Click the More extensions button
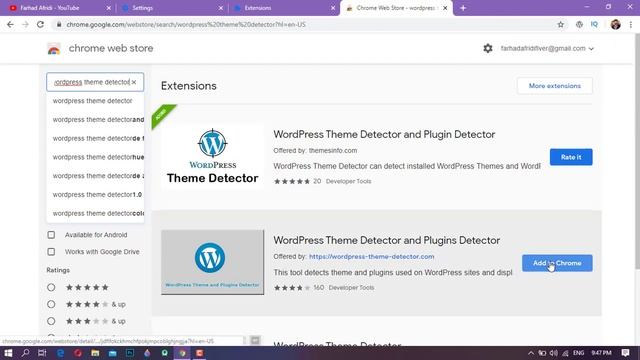Viewport: 640px width, 360px height. 555,86
